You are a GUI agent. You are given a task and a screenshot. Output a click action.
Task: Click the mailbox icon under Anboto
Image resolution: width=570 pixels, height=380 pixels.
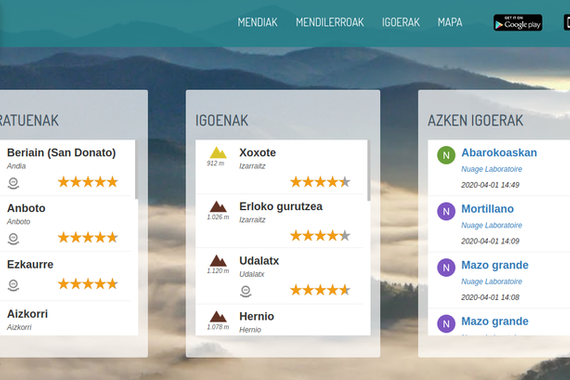(13, 239)
